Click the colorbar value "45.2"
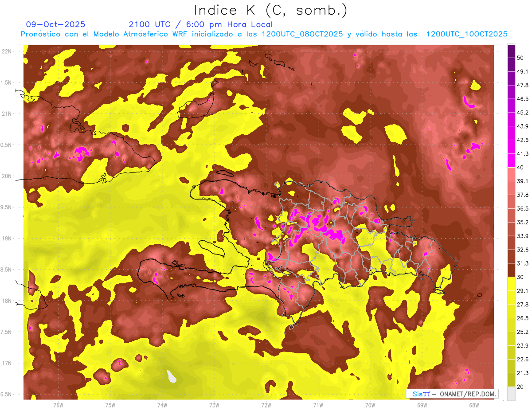The width and height of the screenshot is (532, 411). tap(522, 113)
